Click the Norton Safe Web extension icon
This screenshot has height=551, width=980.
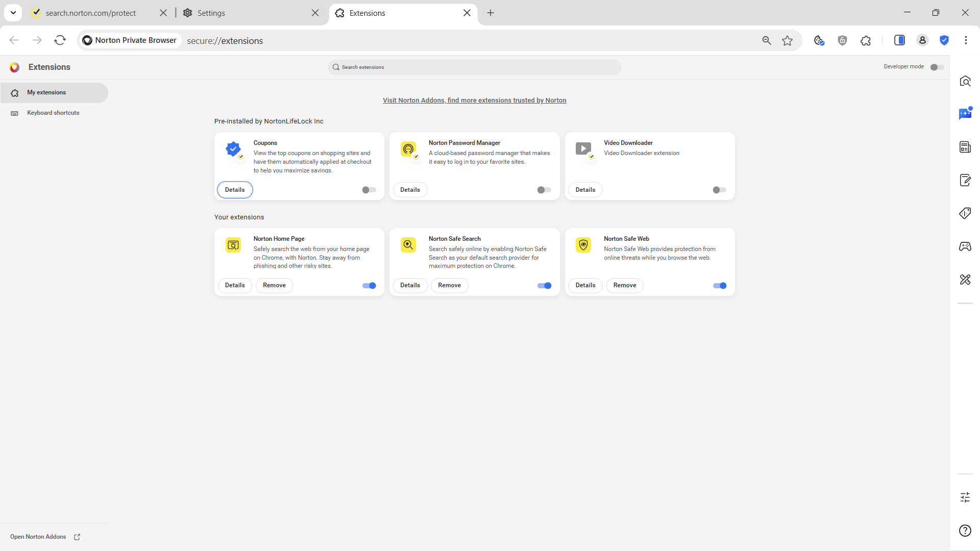[583, 245]
